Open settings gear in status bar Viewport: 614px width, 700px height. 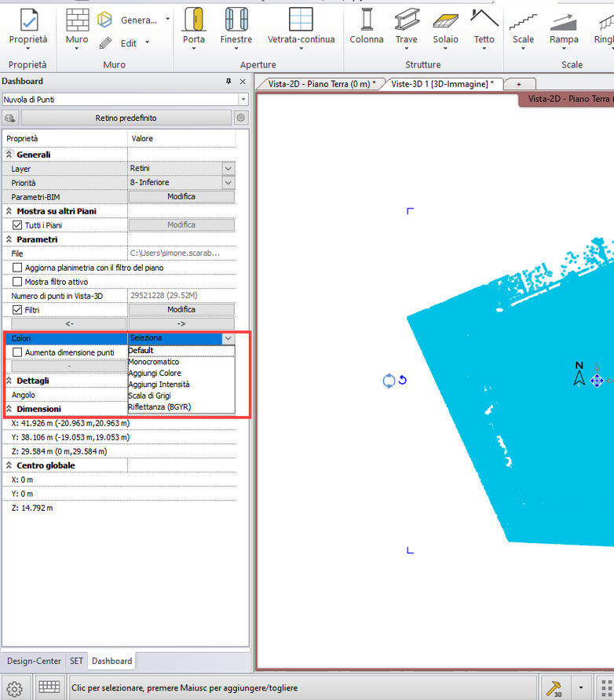[15, 688]
